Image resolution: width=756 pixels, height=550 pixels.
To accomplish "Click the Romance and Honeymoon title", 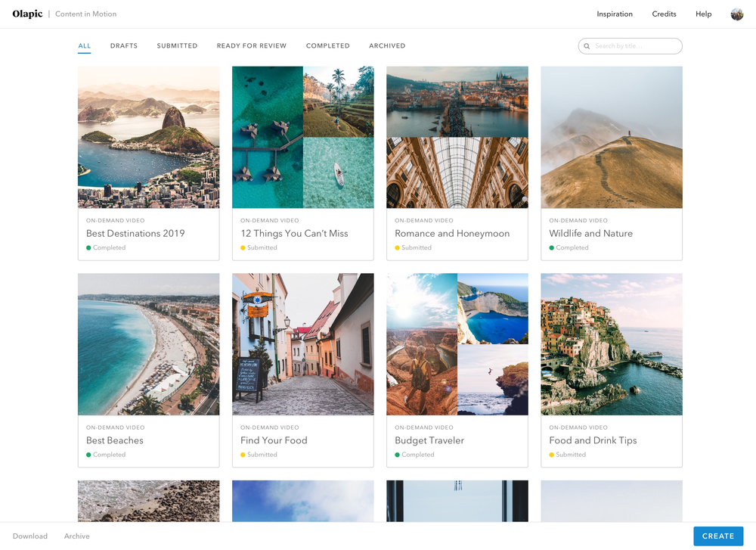I will pos(452,234).
